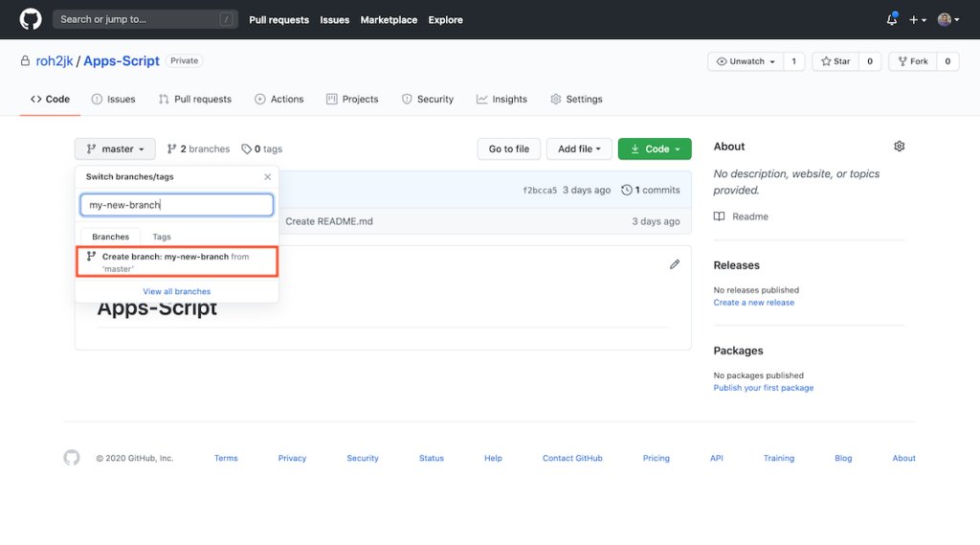This screenshot has width=980, height=545.
Task: Open the footer Terms link
Action: click(226, 458)
